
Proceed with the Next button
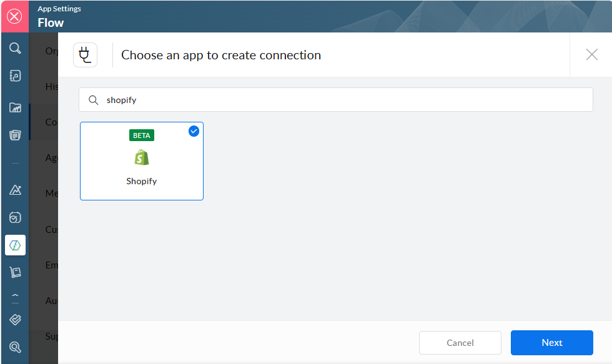click(x=552, y=343)
